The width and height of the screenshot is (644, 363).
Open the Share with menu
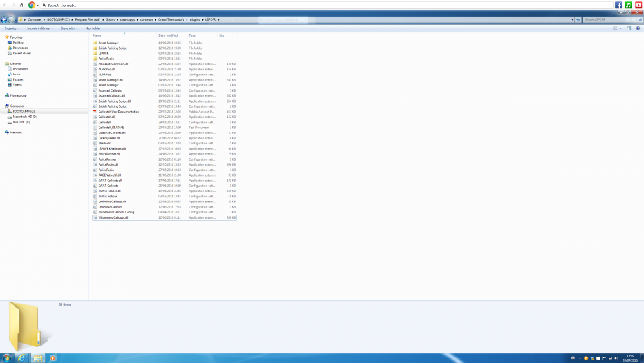(x=69, y=28)
